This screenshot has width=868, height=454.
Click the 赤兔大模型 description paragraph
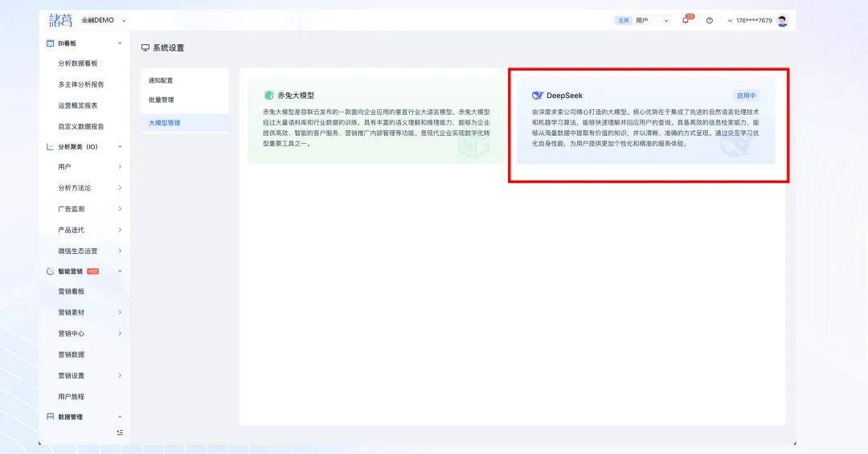(376, 127)
